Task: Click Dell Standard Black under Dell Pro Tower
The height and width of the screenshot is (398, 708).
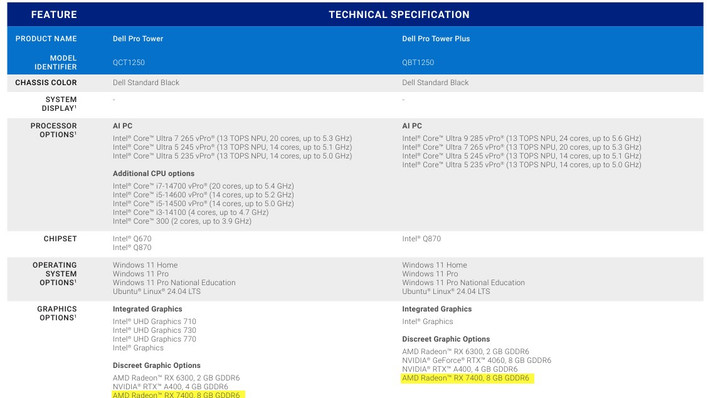Action: 146,83
